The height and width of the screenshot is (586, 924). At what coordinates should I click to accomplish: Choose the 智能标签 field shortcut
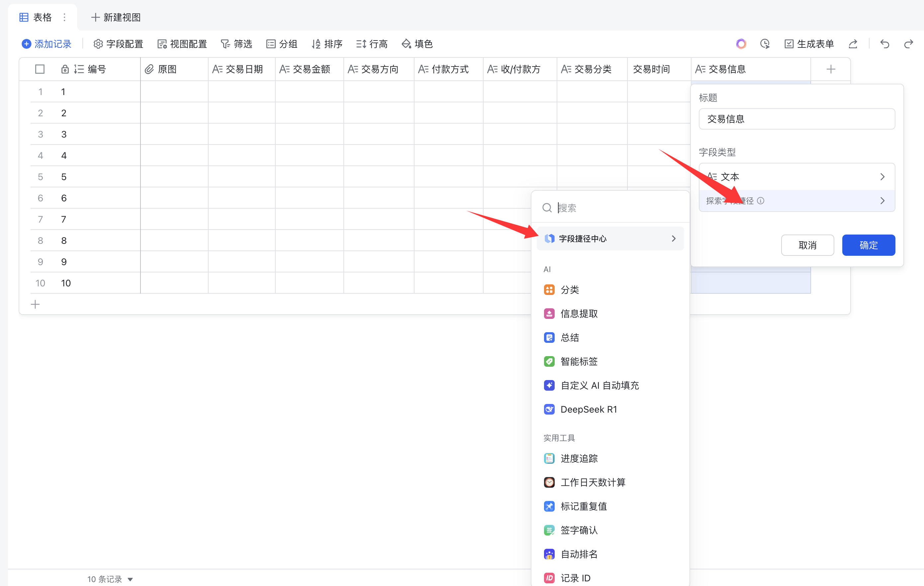579,361
